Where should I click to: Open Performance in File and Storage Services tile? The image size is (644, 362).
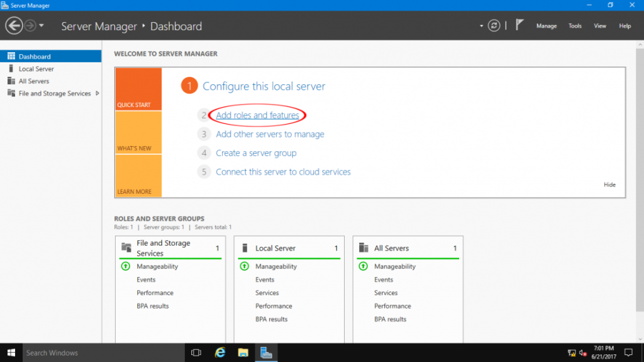coord(155,293)
